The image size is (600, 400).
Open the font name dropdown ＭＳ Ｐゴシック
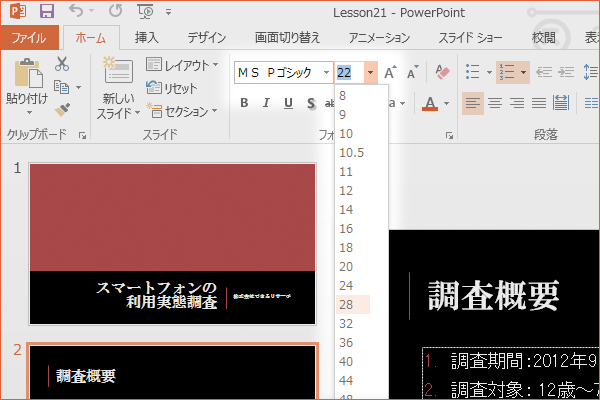click(x=326, y=72)
